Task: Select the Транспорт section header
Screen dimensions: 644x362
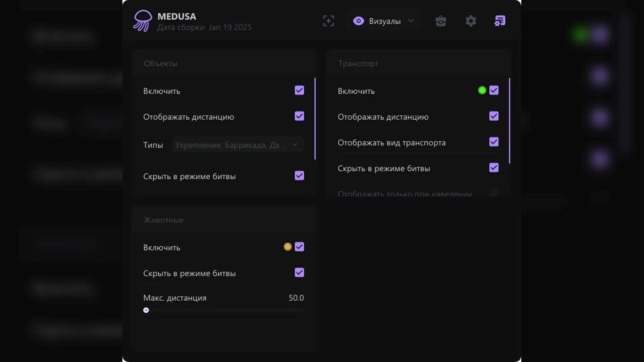Action: (358, 64)
